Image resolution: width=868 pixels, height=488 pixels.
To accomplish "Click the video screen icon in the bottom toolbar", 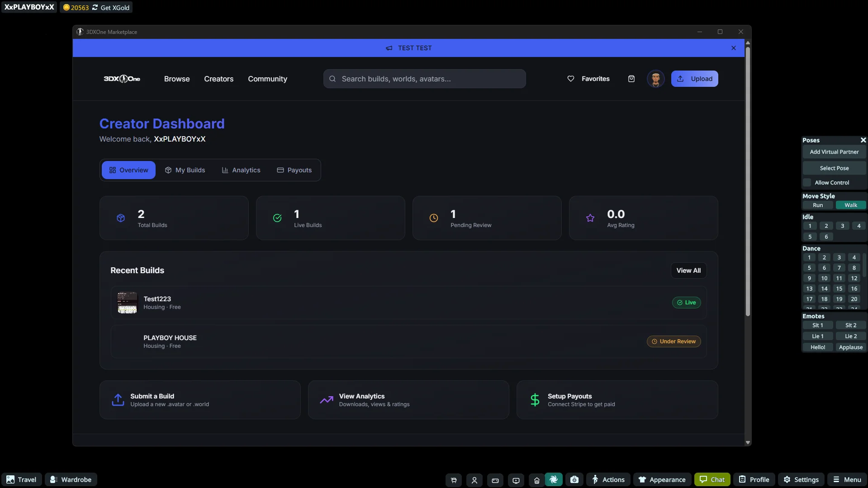I will tap(516, 480).
